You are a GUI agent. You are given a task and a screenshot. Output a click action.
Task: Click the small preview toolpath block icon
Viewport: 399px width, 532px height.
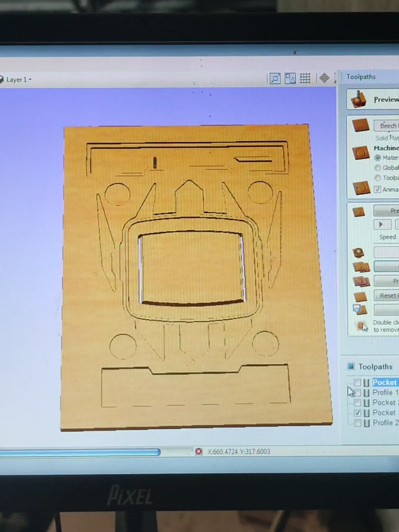tap(359, 212)
